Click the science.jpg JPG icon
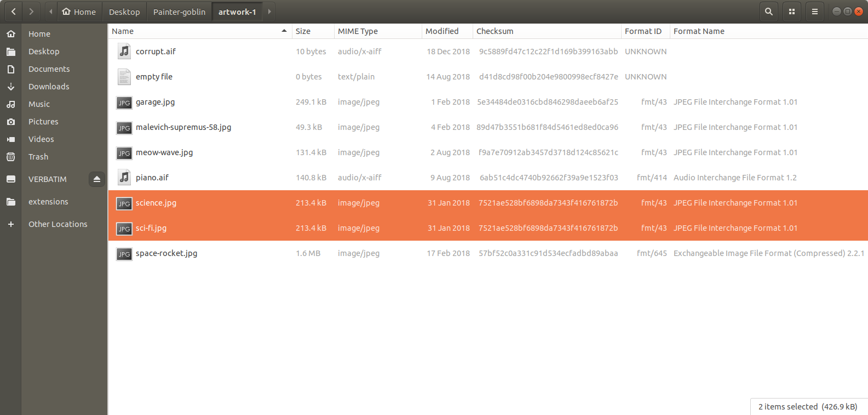 [x=124, y=203]
